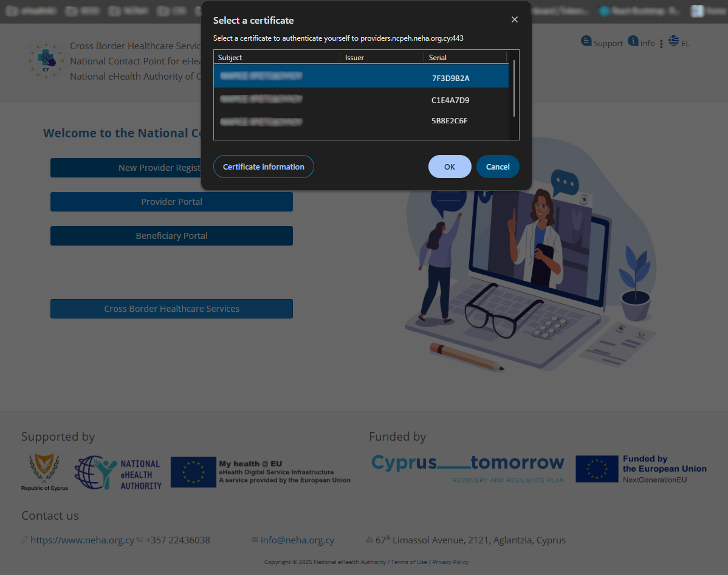Close the certificate dialog with X

515,20
